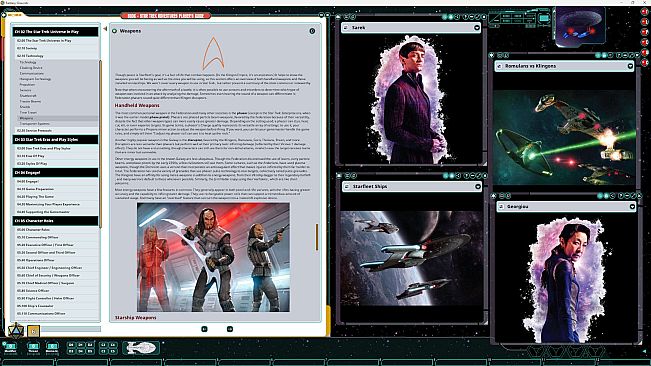Open the Sarek title dropdown arrow

[x=477, y=28]
